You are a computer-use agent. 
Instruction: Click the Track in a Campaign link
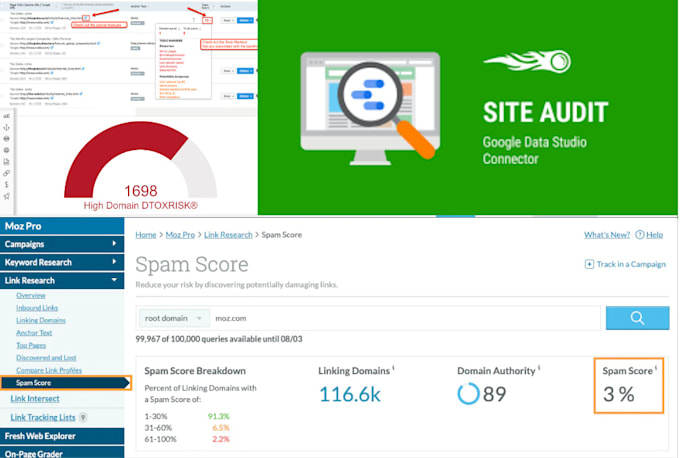631,264
